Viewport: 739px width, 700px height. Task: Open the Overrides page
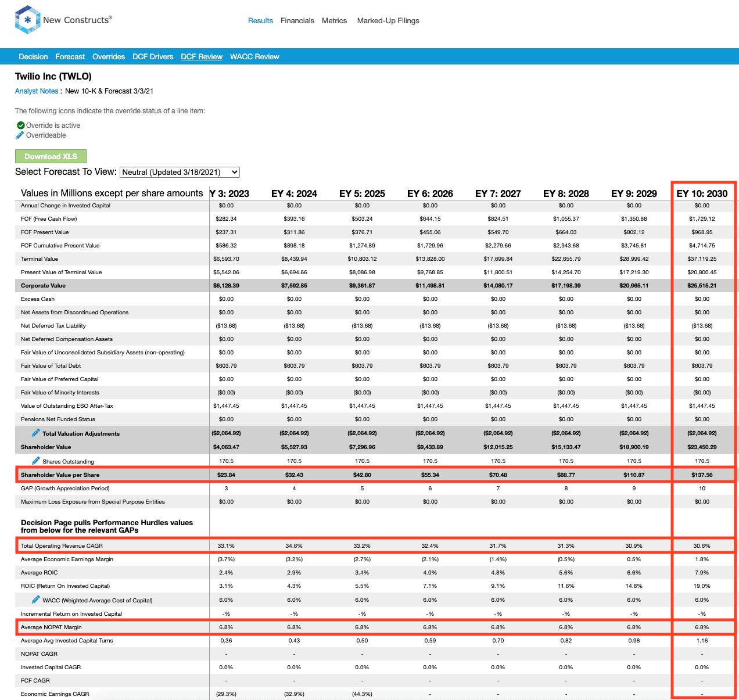(x=109, y=57)
